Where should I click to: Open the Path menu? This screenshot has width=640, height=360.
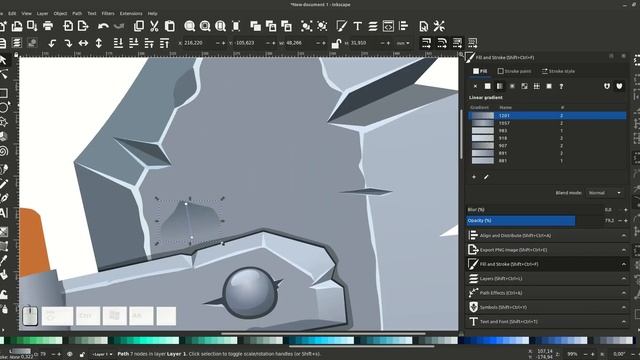click(77, 13)
